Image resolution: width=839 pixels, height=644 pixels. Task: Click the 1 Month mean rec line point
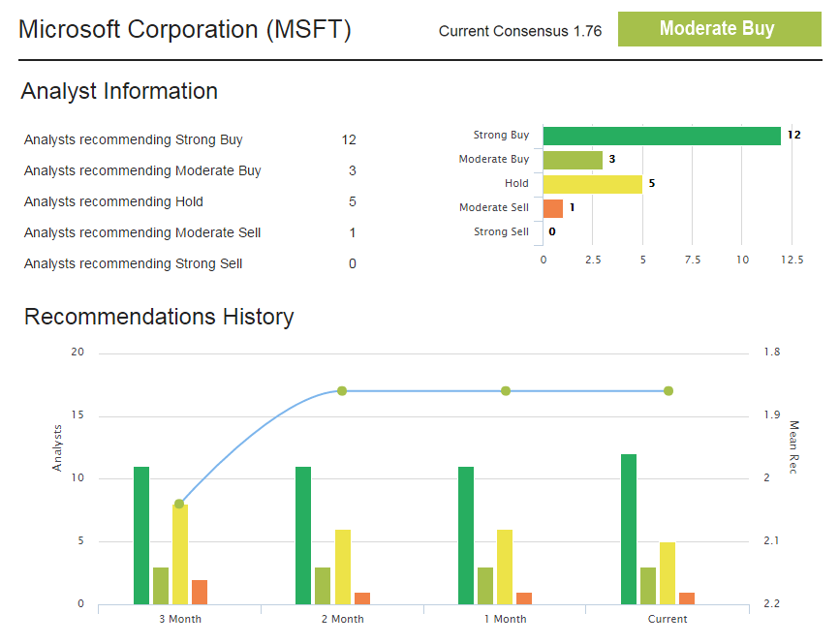505,391
